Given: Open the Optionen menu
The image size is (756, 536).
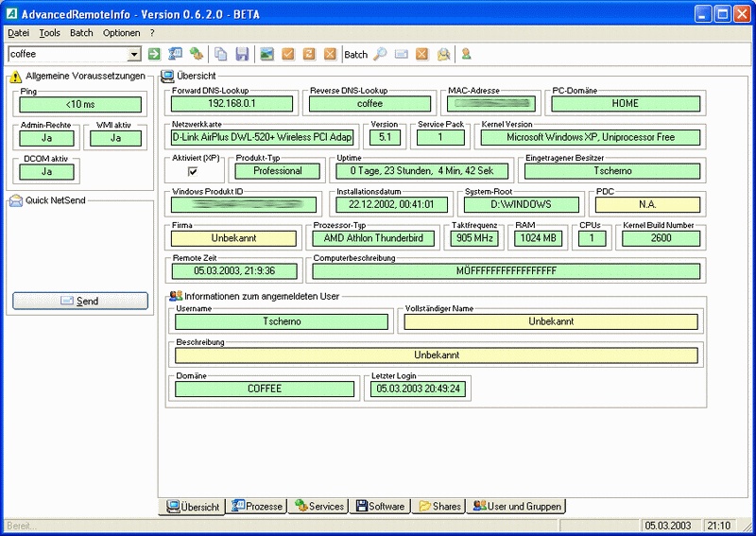Looking at the screenshot, I should pyautogui.click(x=122, y=33).
